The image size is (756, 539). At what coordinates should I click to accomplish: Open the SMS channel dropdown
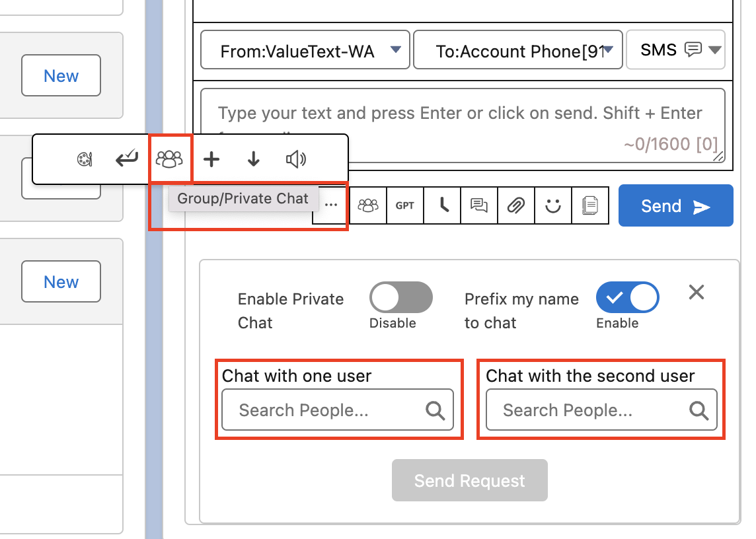pos(675,50)
